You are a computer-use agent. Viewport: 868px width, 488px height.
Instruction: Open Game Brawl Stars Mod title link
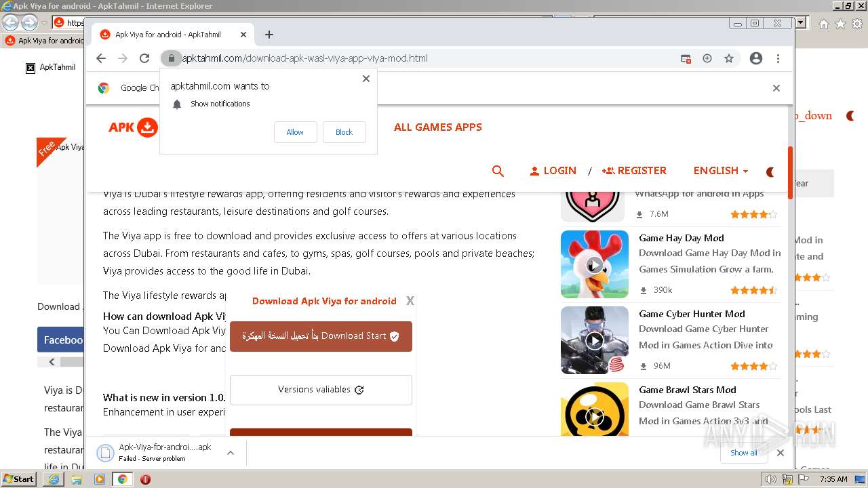tap(688, 390)
